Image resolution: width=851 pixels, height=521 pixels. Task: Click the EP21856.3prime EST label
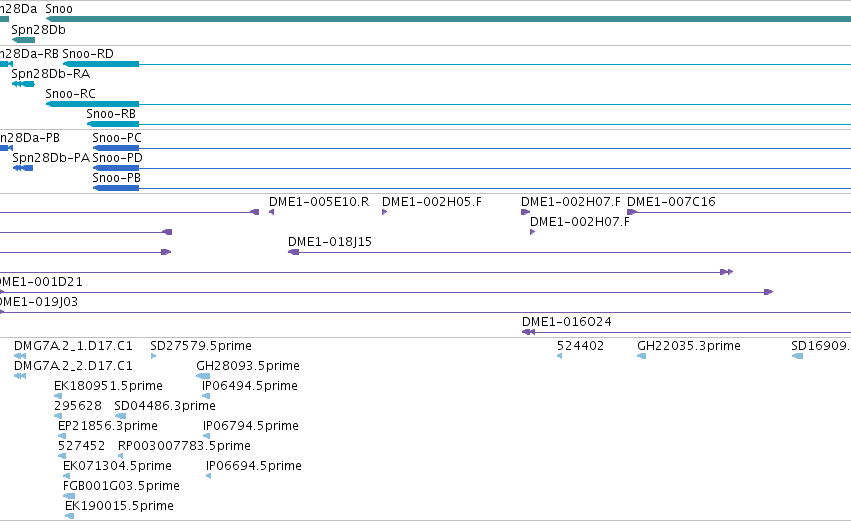coord(107,426)
